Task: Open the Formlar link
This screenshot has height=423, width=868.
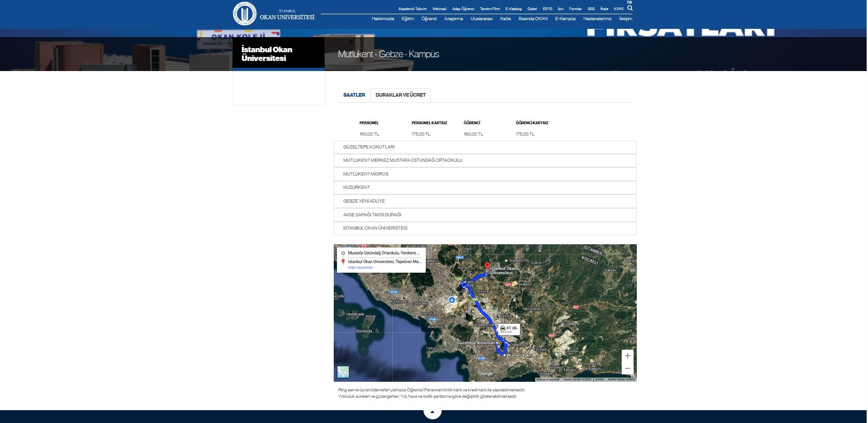Action: pos(575,9)
